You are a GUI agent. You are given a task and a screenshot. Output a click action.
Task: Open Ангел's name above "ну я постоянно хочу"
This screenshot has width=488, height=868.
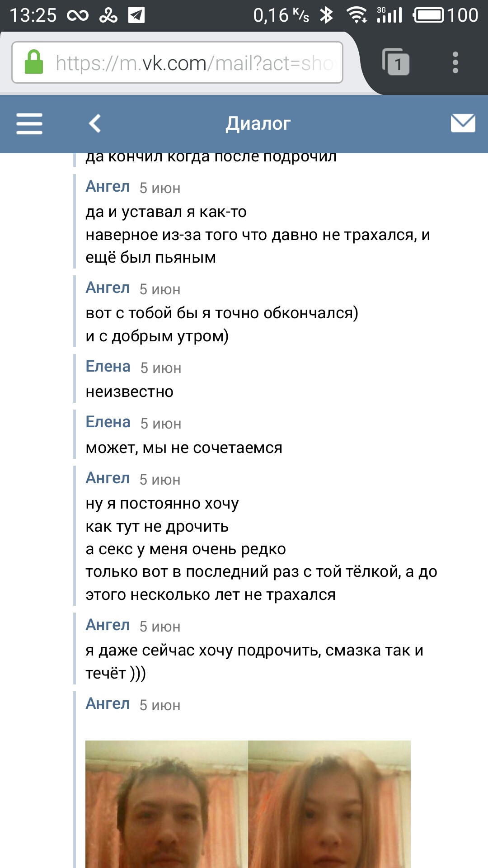click(x=108, y=478)
